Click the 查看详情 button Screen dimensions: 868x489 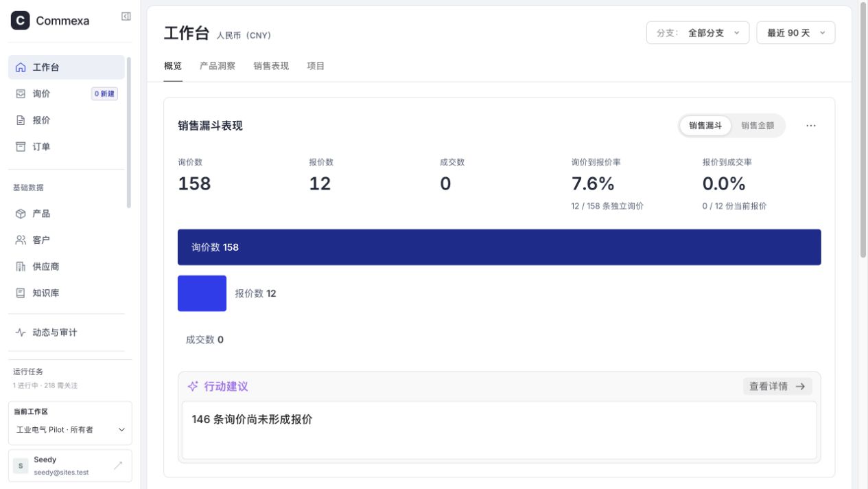(777, 387)
